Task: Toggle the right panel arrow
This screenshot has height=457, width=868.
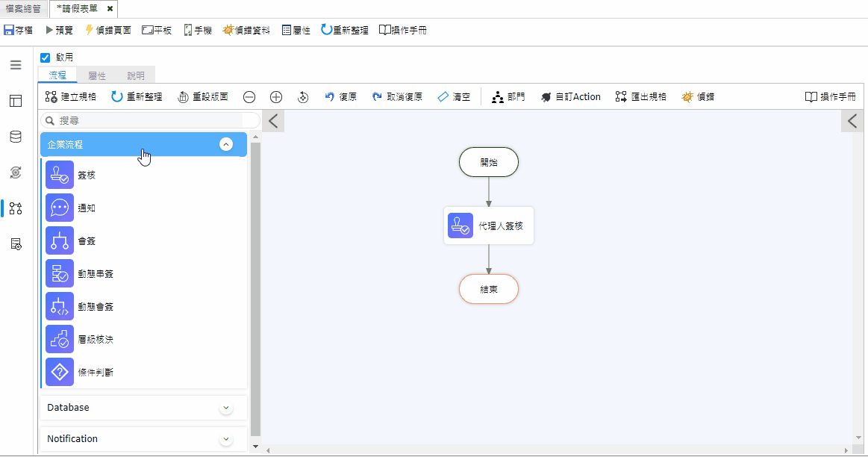Action: coord(852,121)
